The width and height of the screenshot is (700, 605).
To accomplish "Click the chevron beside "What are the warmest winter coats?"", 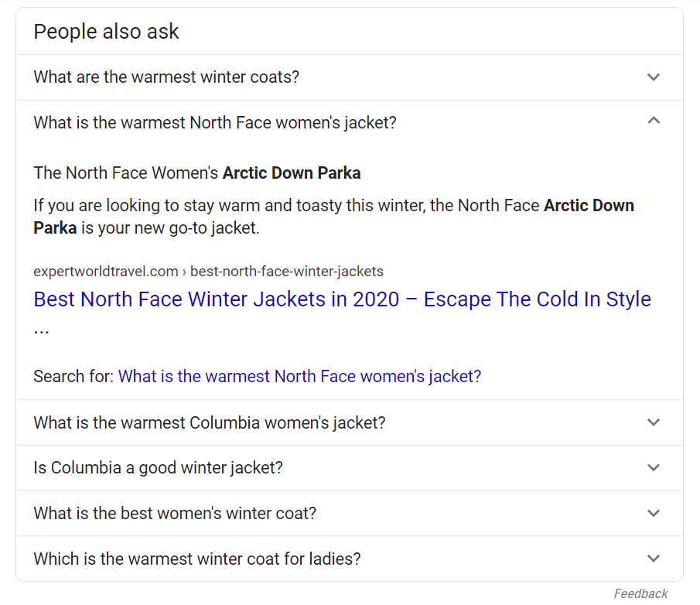I will pos(654,77).
